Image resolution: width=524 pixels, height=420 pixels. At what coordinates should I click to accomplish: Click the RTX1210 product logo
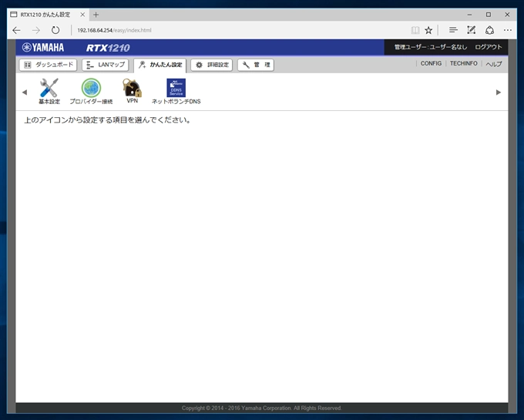[x=108, y=48]
